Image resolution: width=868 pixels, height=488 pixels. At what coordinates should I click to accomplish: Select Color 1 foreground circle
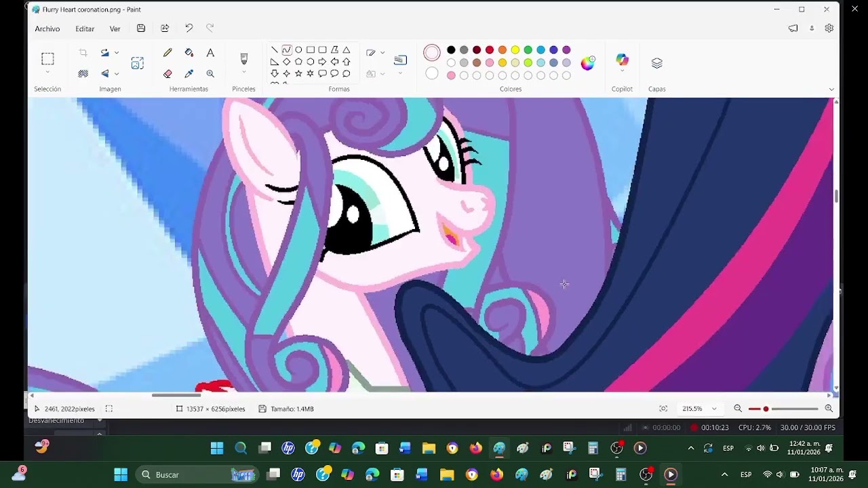click(432, 52)
